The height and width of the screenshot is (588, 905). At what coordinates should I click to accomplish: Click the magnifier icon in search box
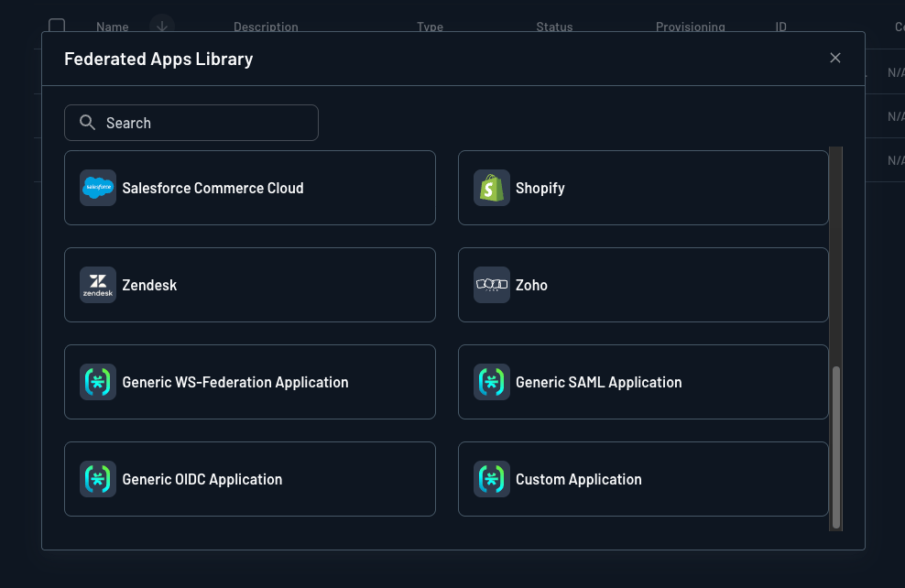pyautogui.click(x=87, y=123)
